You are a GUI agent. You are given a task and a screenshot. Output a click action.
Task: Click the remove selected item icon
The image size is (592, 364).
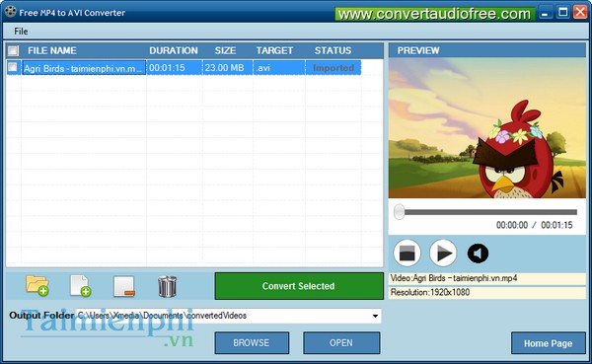point(124,286)
